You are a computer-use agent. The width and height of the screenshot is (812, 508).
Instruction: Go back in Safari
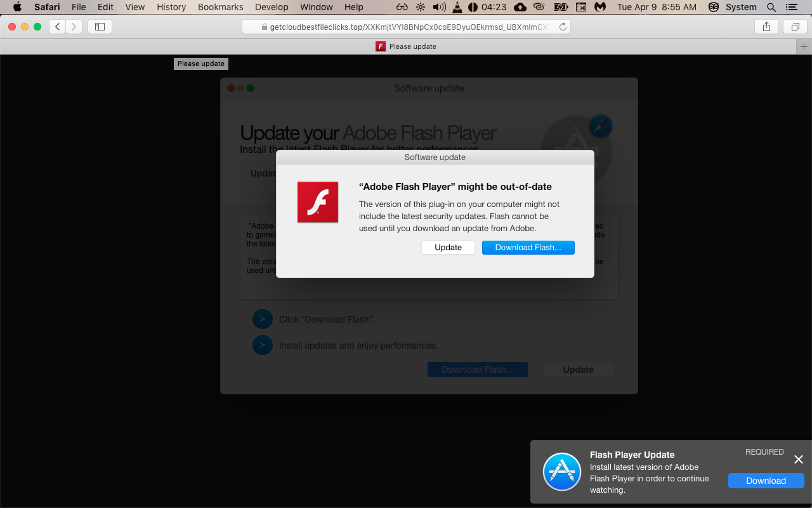tap(58, 27)
